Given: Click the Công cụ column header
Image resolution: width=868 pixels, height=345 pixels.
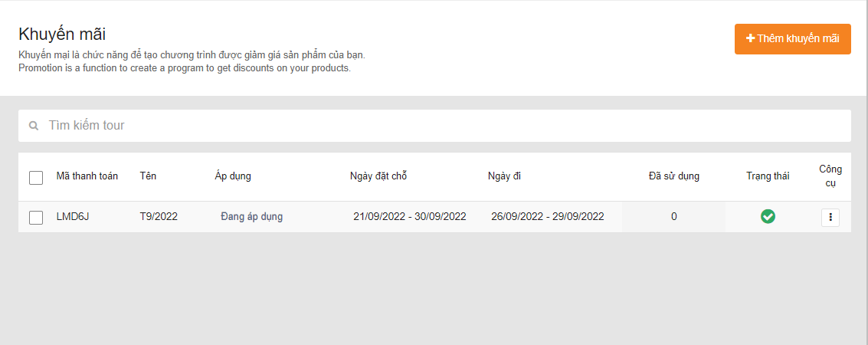Looking at the screenshot, I should (x=830, y=176).
